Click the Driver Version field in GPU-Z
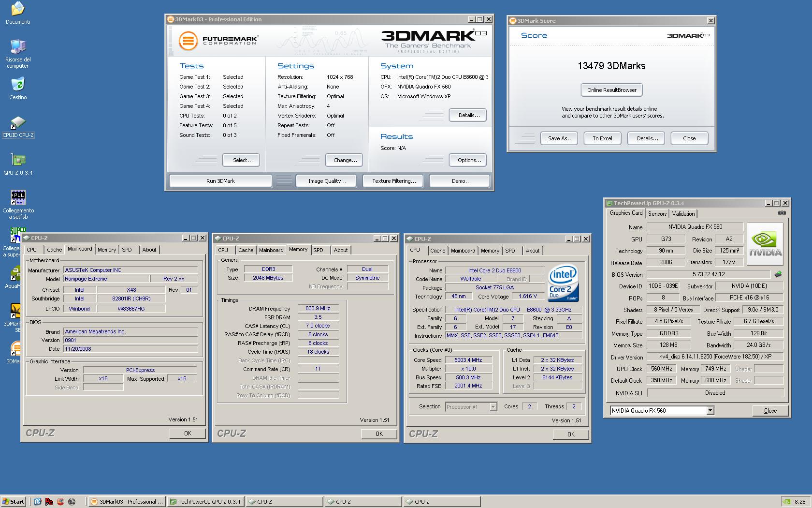 [715, 357]
